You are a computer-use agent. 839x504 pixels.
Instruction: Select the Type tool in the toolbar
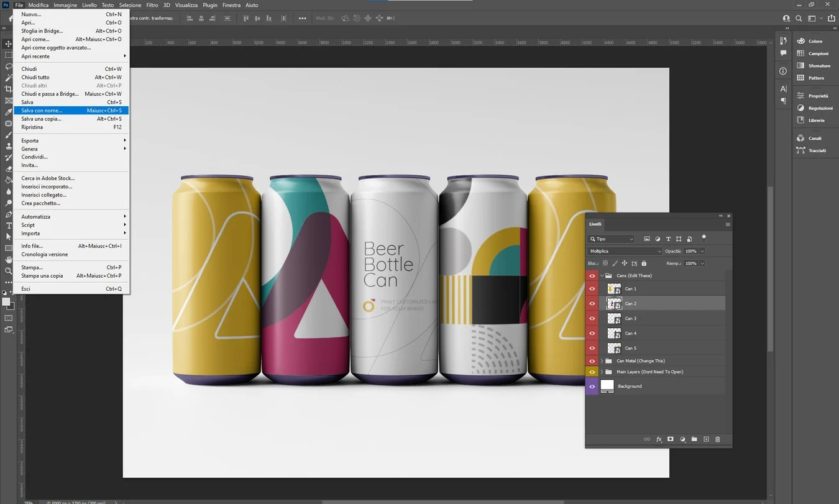pos(8,225)
